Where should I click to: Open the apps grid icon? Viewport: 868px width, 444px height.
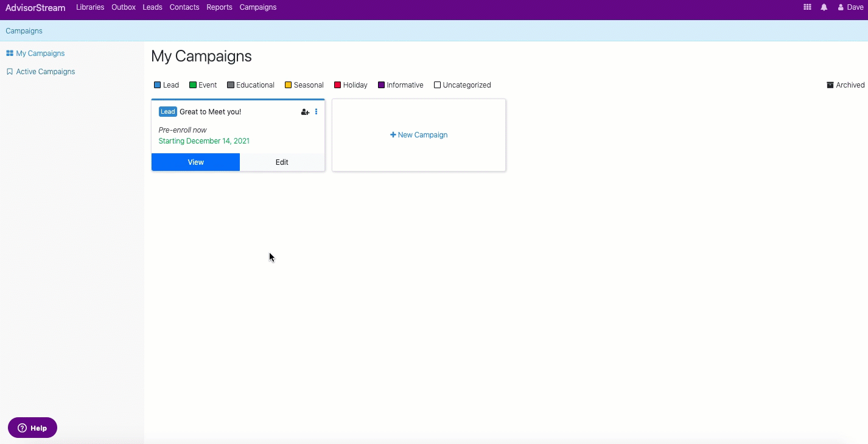807,7
